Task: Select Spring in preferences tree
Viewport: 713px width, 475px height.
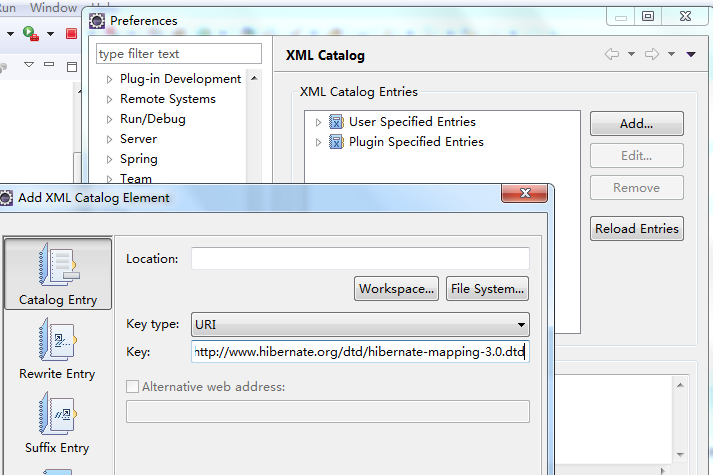Action: 139,159
